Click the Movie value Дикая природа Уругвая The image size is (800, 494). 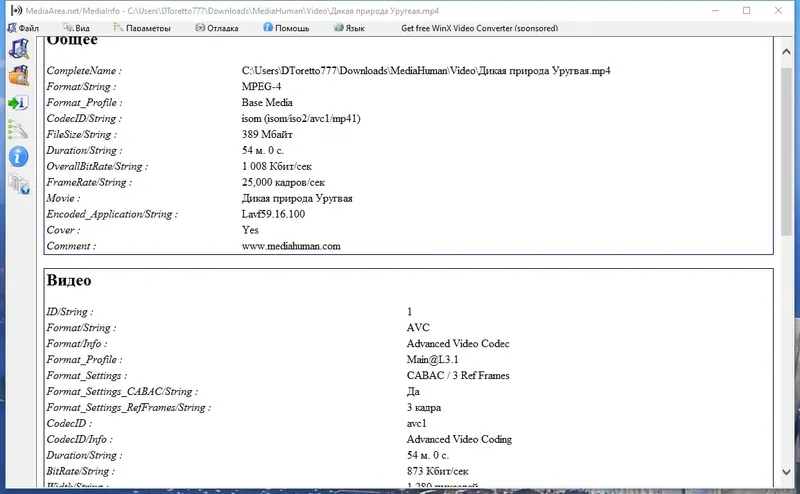297,198
